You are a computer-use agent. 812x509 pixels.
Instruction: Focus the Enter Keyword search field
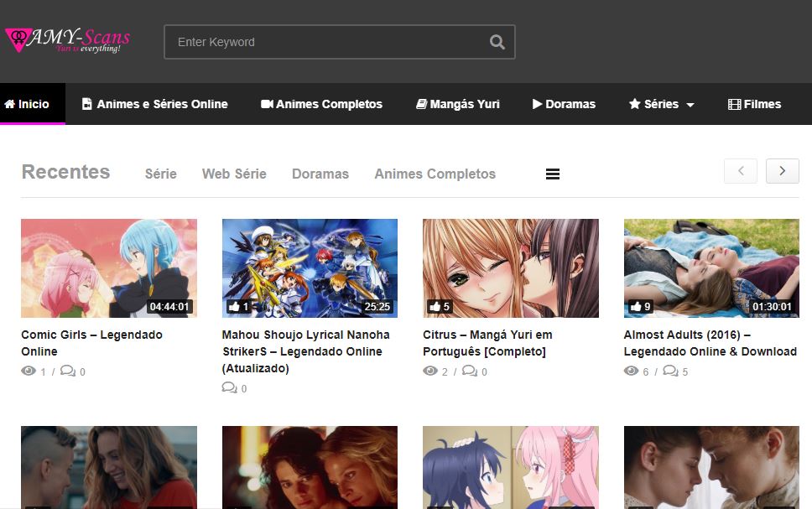point(340,42)
